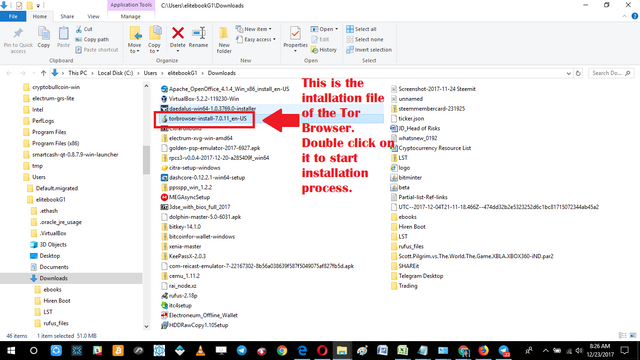Open Microsoft Edge from taskbar
The image size is (640, 360).
[x=302, y=351]
